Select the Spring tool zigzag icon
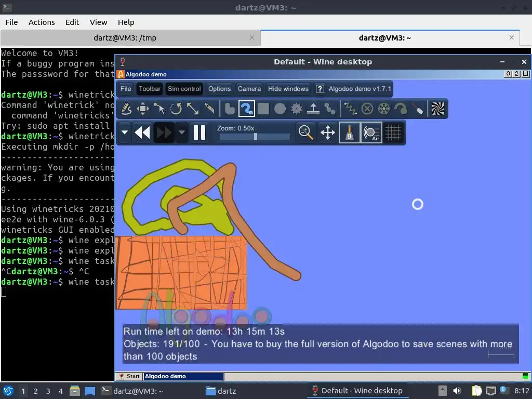Screen dimensions: 532x399 [x=351, y=109]
